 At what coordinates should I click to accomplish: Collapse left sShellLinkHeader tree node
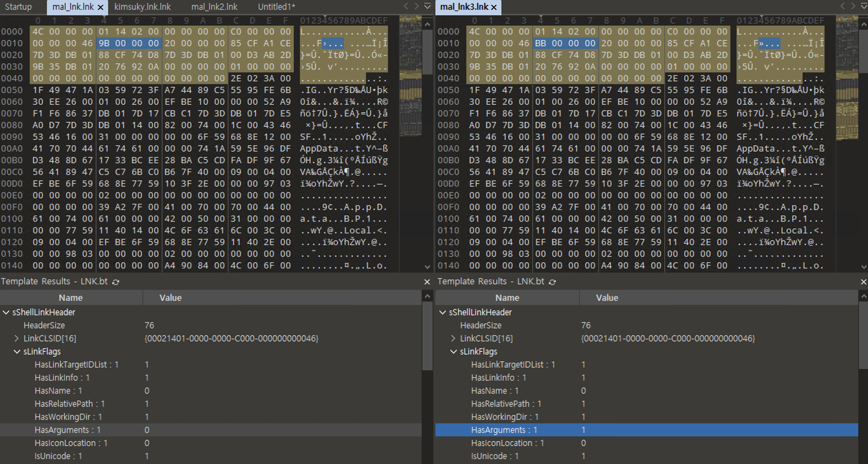6,312
